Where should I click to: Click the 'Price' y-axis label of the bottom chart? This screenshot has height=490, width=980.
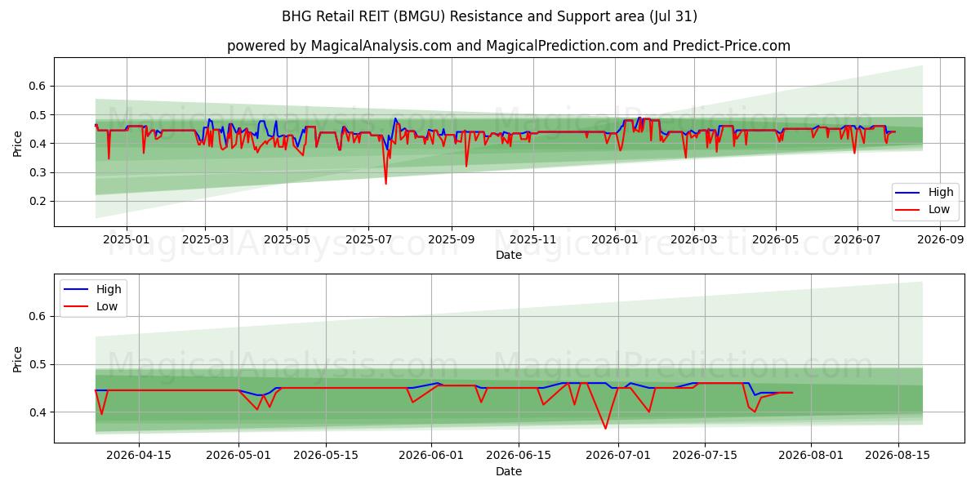tap(18, 359)
